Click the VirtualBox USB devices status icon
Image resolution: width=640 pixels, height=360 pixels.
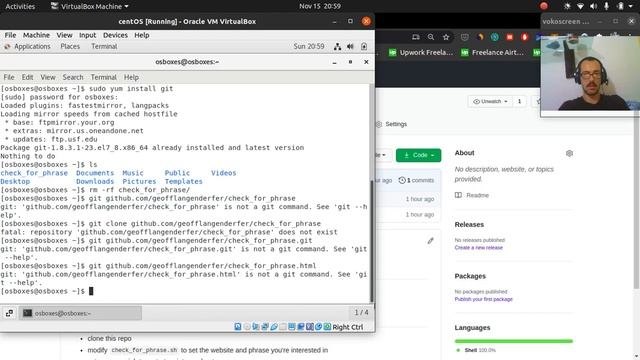pos(274,327)
